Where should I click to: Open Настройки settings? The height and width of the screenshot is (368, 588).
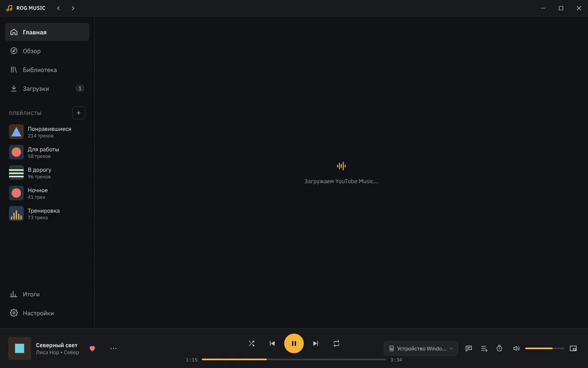(47, 313)
